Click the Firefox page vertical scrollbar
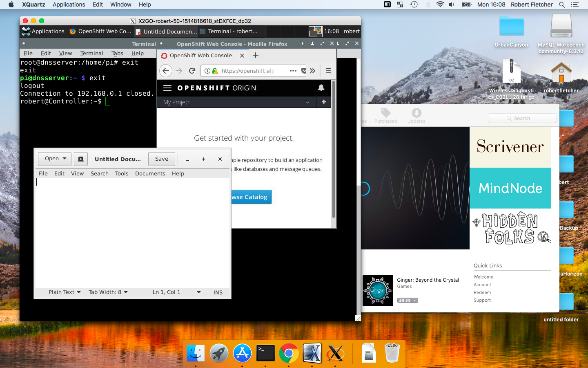The image size is (588, 368). click(333, 149)
